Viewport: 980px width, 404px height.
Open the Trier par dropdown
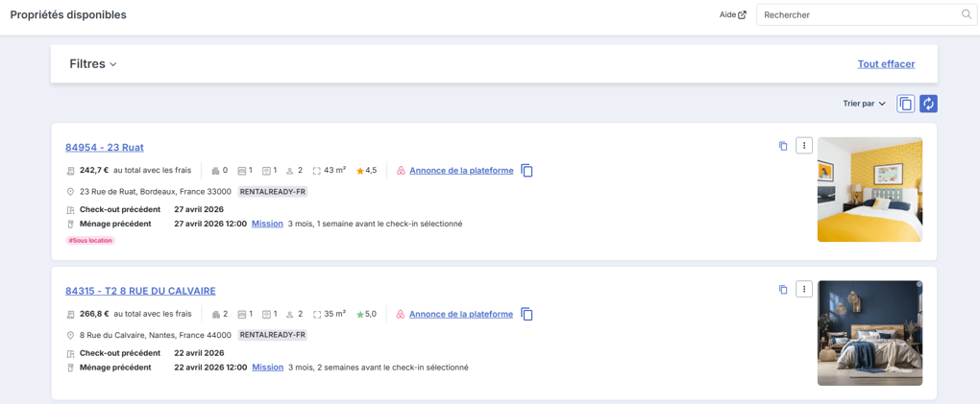[865, 104]
